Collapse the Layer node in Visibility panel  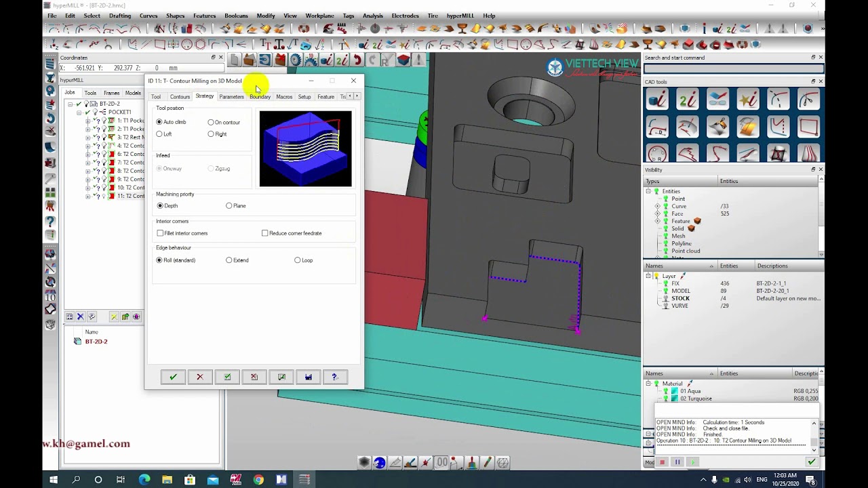pyautogui.click(x=648, y=277)
